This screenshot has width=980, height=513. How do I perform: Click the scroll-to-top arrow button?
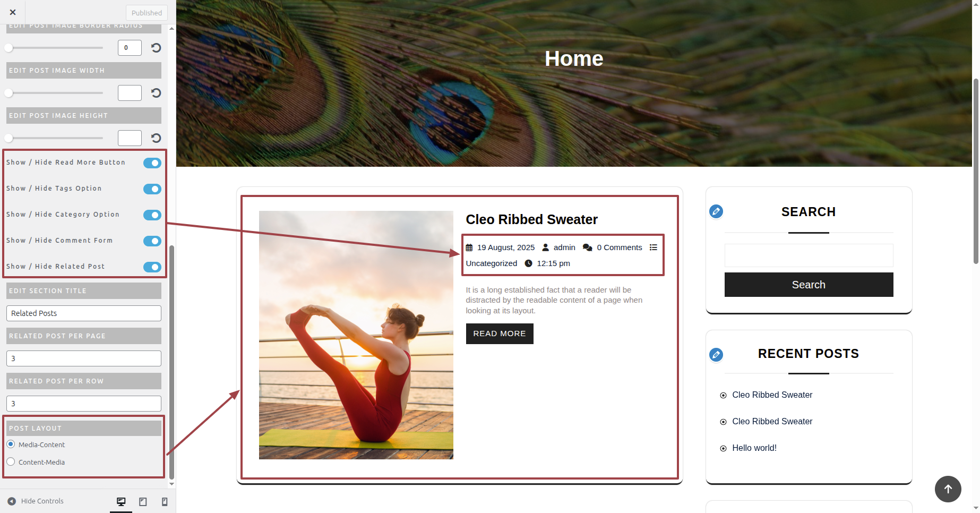click(x=948, y=489)
